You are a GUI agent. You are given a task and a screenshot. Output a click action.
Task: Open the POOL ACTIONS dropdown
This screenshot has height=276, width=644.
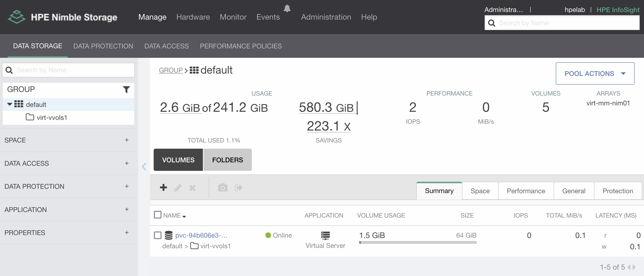click(595, 73)
